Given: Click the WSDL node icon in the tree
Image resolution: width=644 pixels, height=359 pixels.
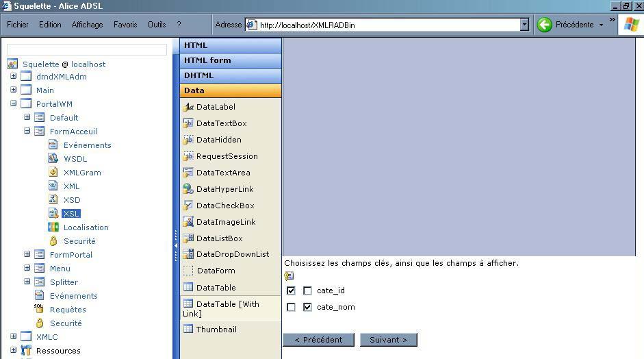Looking at the screenshot, I should coord(53,159).
